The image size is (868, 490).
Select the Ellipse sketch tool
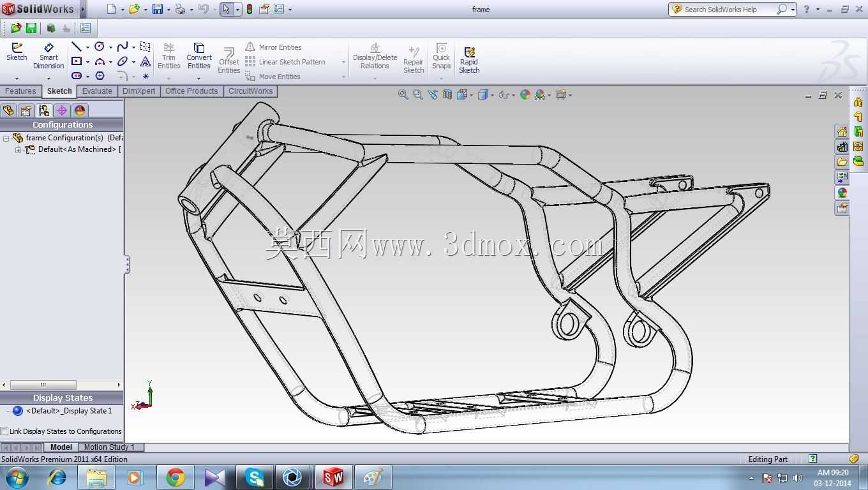(123, 61)
